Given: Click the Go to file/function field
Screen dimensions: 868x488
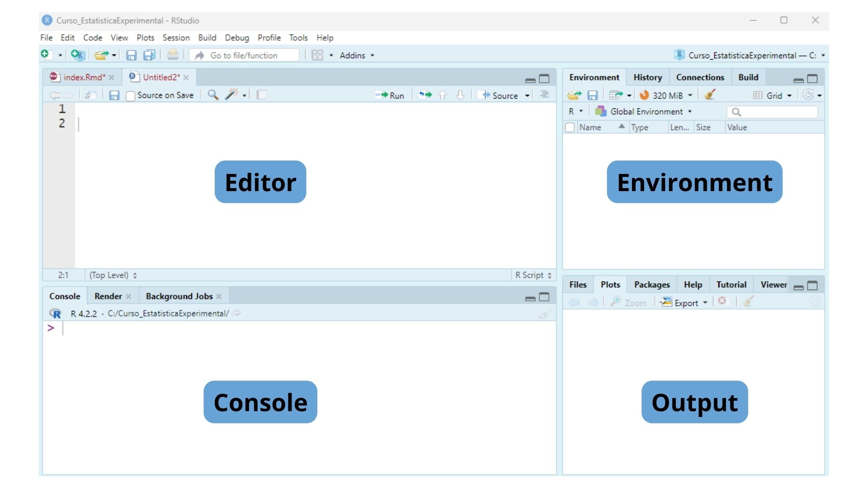Looking at the screenshot, I should 244,55.
